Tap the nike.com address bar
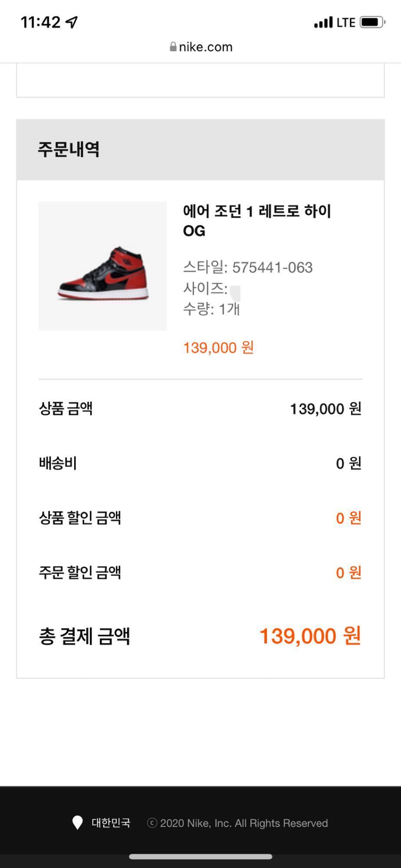Viewport: 401px width, 868px height. [200, 47]
